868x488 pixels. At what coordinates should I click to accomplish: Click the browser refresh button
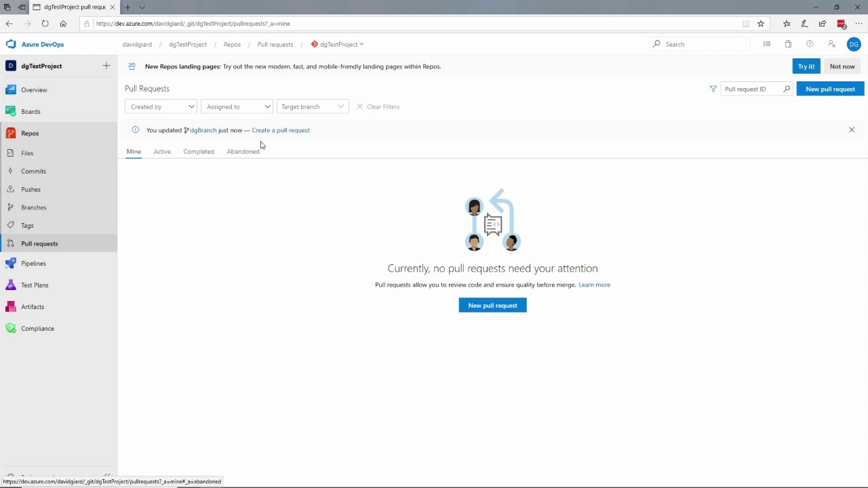click(45, 23)
